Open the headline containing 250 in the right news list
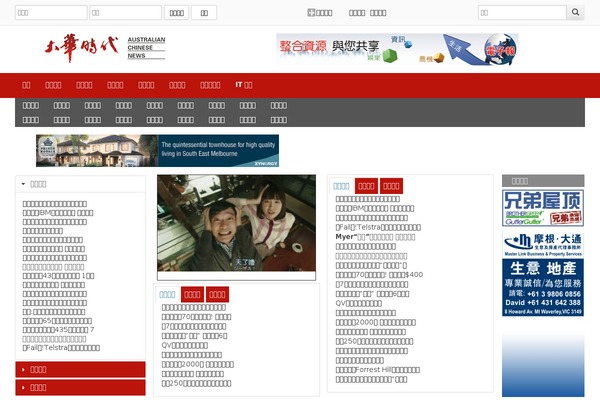The image size is (600, 400). coord(374,341)
